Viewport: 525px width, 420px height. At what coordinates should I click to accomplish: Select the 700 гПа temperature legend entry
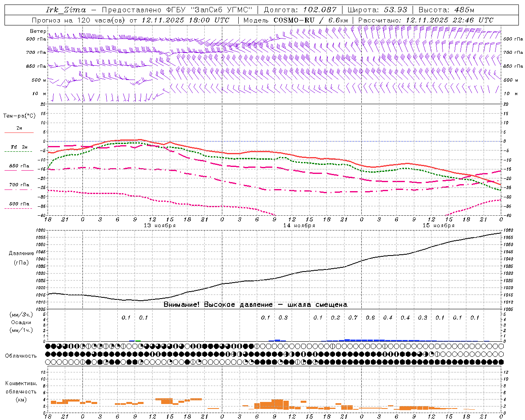coord(19,185)
